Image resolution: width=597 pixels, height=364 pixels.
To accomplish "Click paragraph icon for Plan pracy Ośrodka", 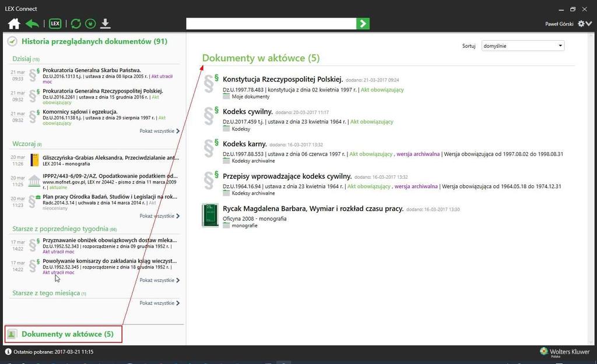I will (x=33, y=201).
